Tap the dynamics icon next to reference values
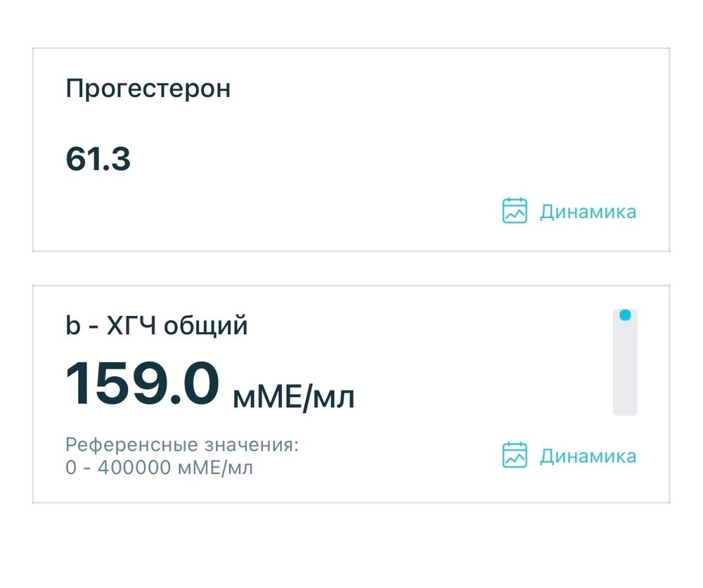This screenshot has width=703, height=588. (514, 454)
